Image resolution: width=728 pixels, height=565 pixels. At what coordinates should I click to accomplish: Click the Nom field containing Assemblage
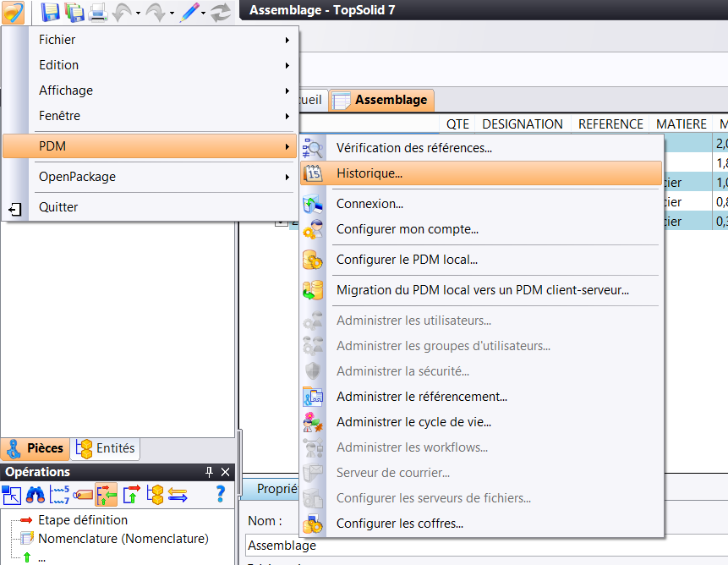[x=486, y=546]
